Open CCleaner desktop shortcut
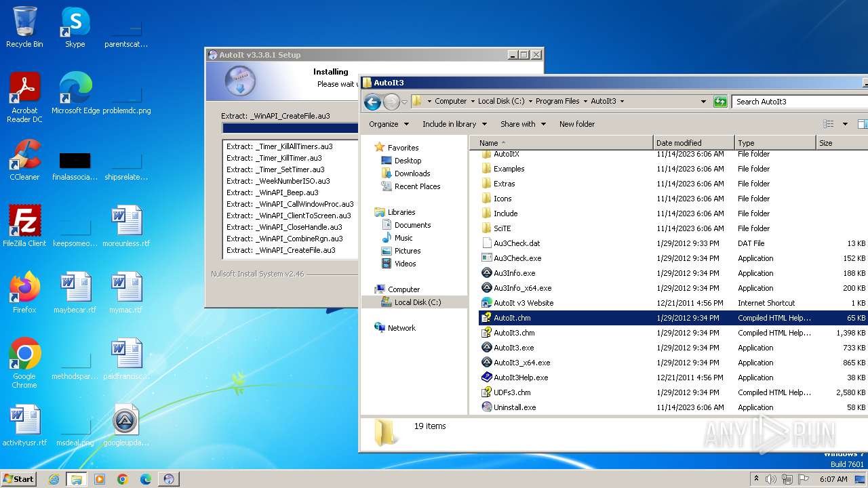This screenshot has height=488, width=868. (24, 160)
